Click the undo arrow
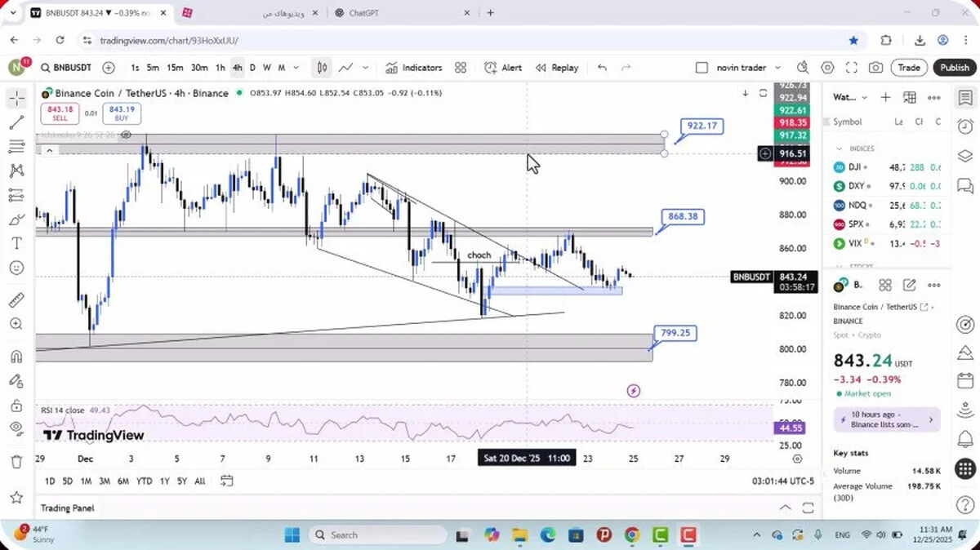This screenshot has height=550, width=980. click(603, 68)
